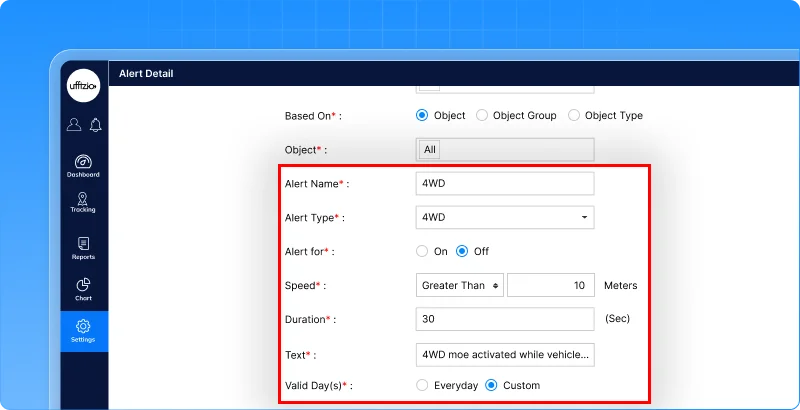Select the Object Group radio button
Screen dimensions: 800x410
pos(482,115)
